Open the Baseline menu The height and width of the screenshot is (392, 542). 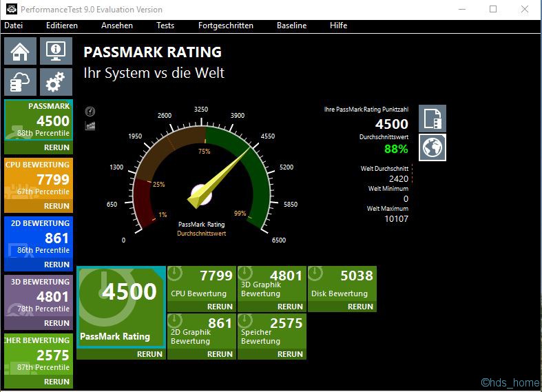(291, 25)
